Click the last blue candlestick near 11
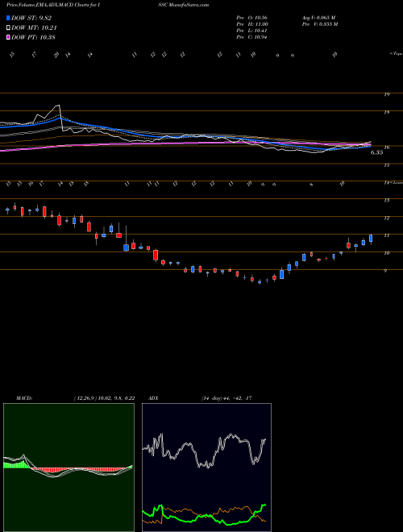 pyautogui.click(x=371, y=239)
